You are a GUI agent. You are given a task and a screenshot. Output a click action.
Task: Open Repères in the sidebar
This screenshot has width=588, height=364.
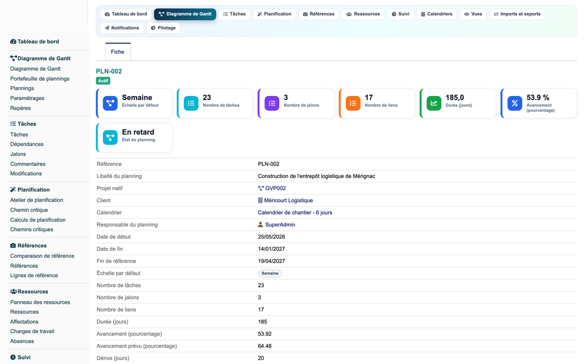point(21,108)
